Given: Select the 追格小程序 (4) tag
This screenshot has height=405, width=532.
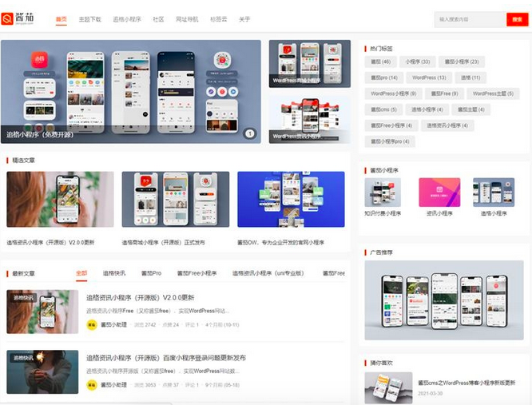Looking at the screenshot, I should [427, 109].
